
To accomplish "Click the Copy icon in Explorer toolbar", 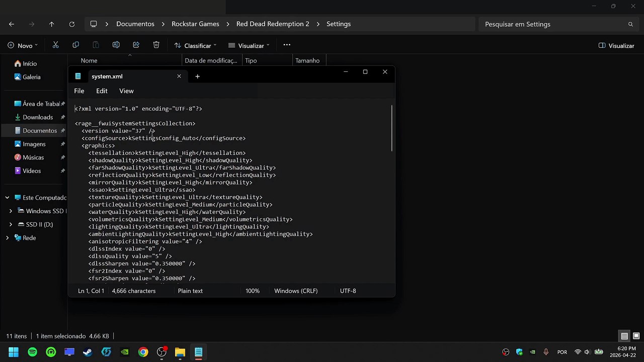I will click(75, 45).
